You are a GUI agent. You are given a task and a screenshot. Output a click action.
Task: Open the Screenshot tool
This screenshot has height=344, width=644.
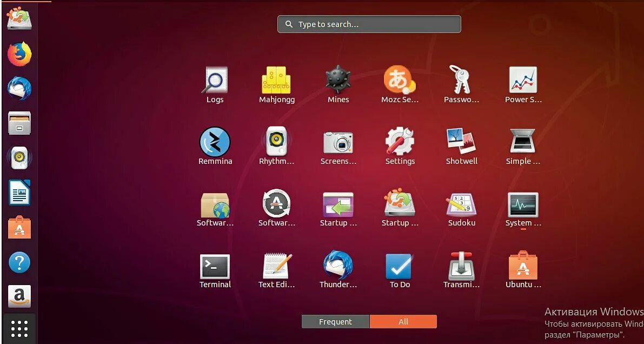tap(338, 147)
